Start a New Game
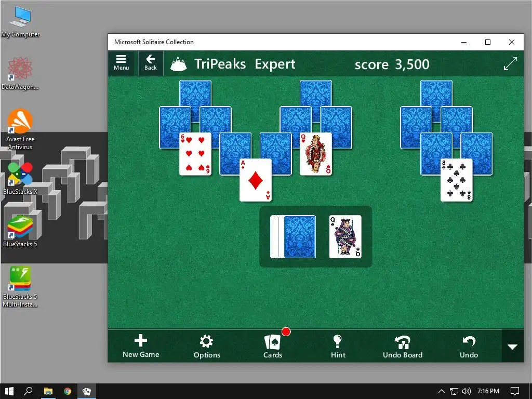 coord(141,346)
